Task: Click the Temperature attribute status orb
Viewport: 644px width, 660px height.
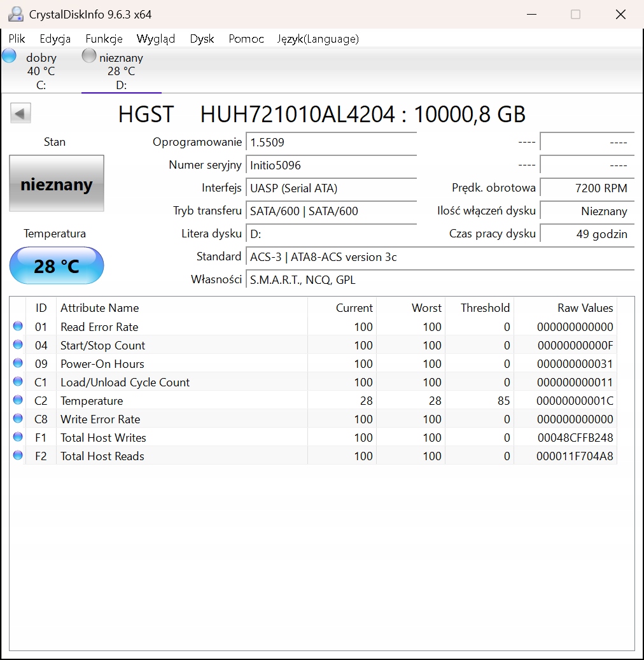Action: click(x=18, y=400)
